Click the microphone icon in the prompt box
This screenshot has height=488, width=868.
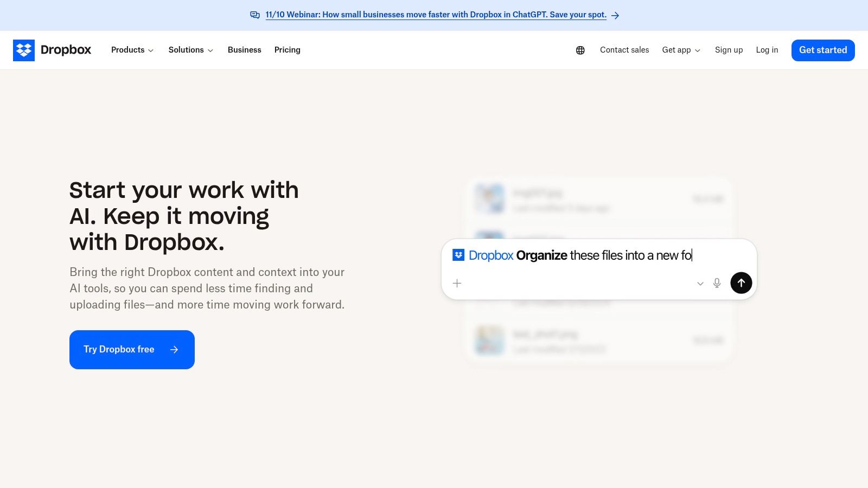tap(717, 283)
